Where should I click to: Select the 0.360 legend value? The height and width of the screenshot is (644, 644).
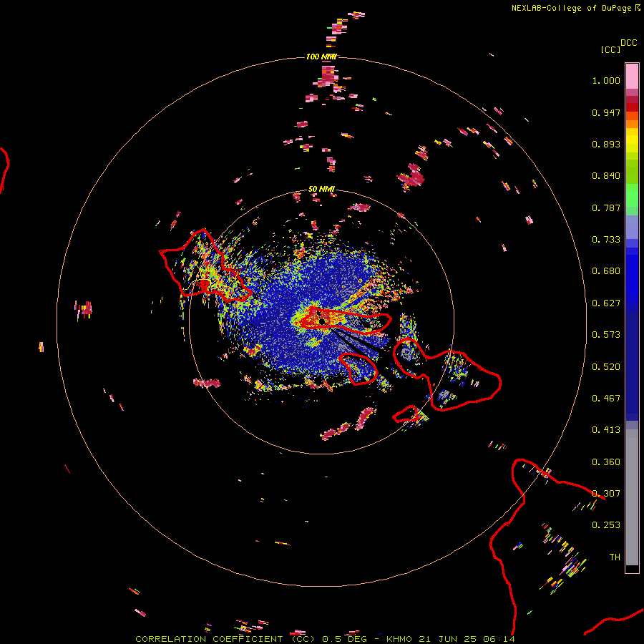[x=606, y=462]
